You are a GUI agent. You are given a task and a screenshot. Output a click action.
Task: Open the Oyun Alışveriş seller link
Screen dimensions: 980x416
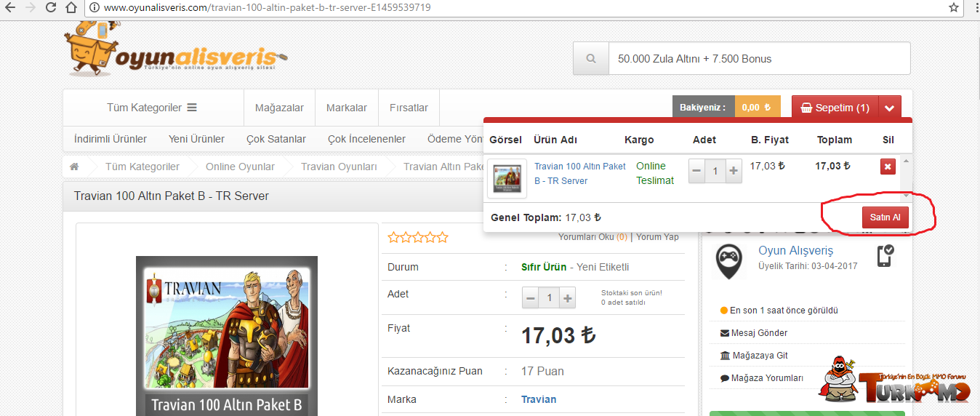(x=796, y=251)
